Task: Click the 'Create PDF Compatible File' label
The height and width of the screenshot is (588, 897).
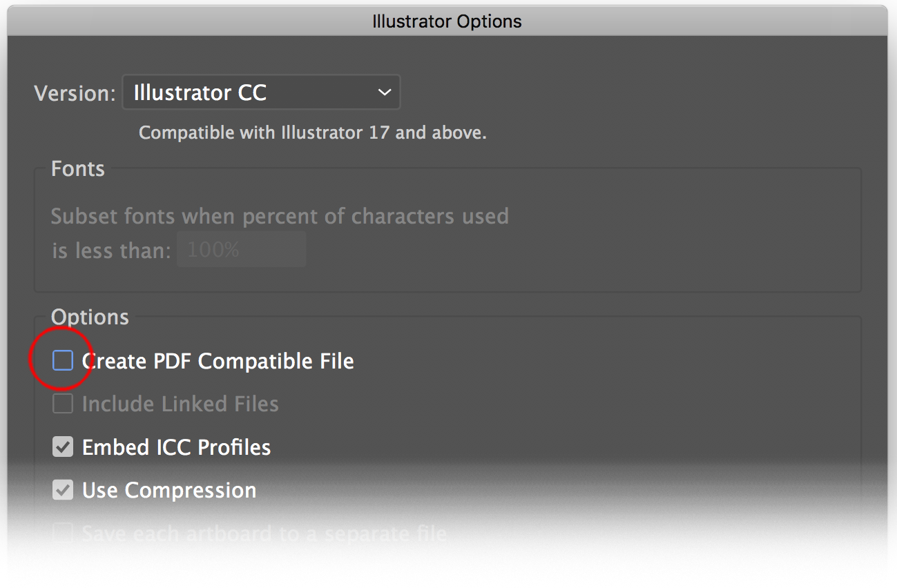Action: tap(218, 361)
